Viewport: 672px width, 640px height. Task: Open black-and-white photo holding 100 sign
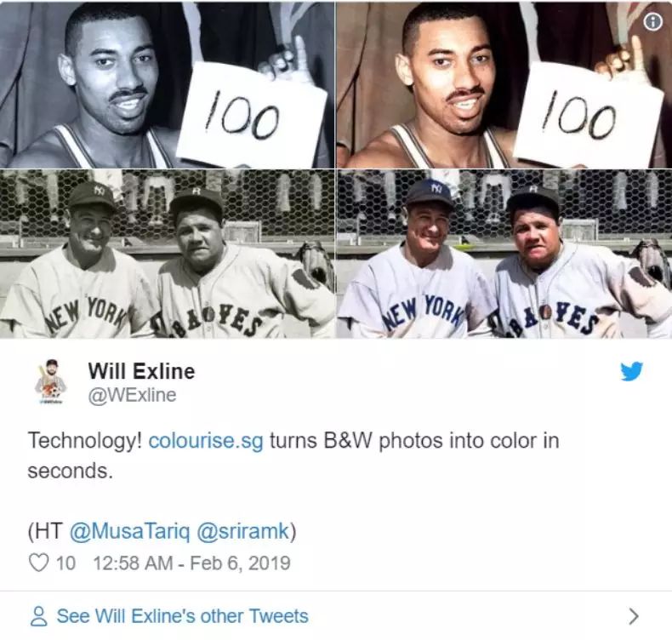click(x=167, y=84)
